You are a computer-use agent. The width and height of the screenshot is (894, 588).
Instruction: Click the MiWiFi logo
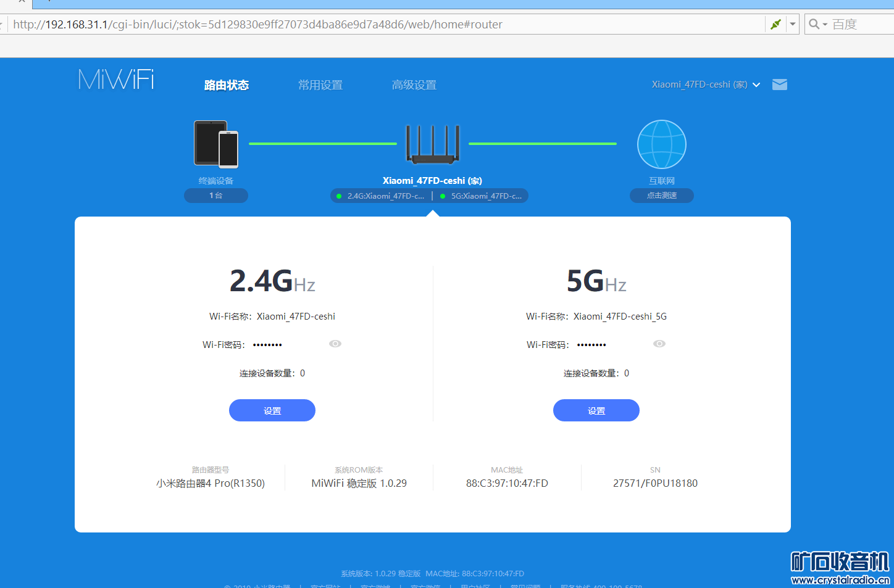[116, 80]
